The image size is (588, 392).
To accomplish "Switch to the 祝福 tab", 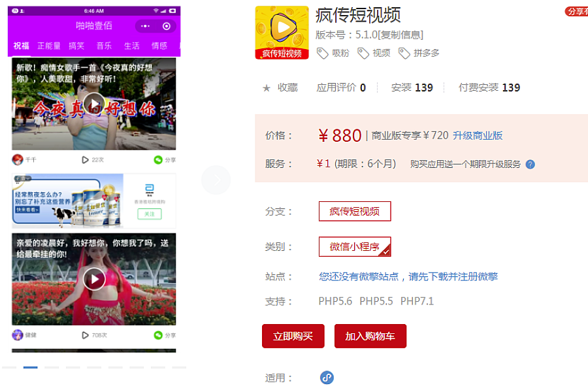I will [22, 46].
